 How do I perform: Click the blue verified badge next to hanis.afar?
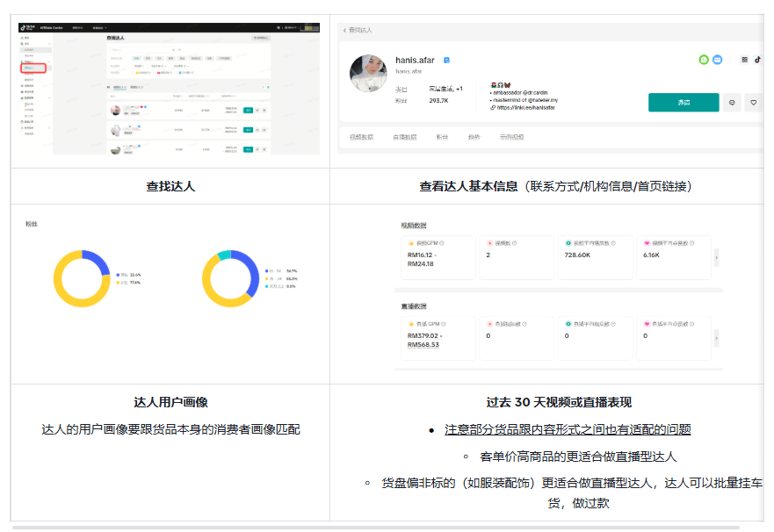pos(446,61)
